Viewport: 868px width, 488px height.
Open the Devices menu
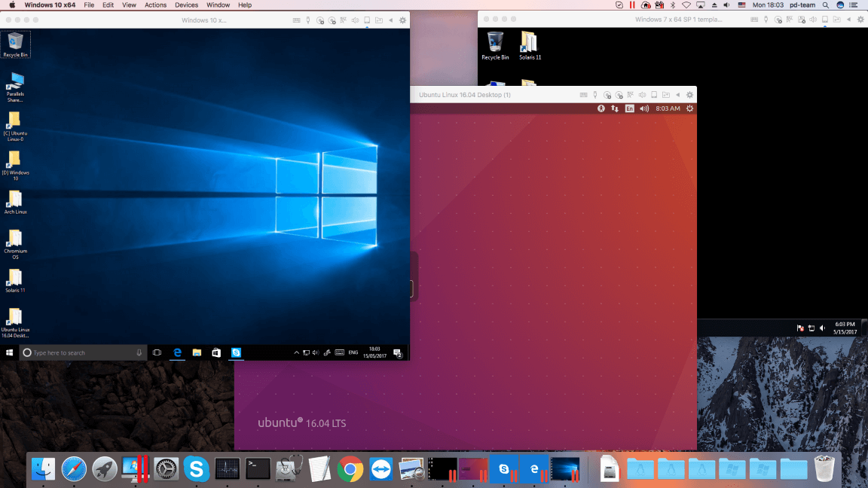(187, 5)
